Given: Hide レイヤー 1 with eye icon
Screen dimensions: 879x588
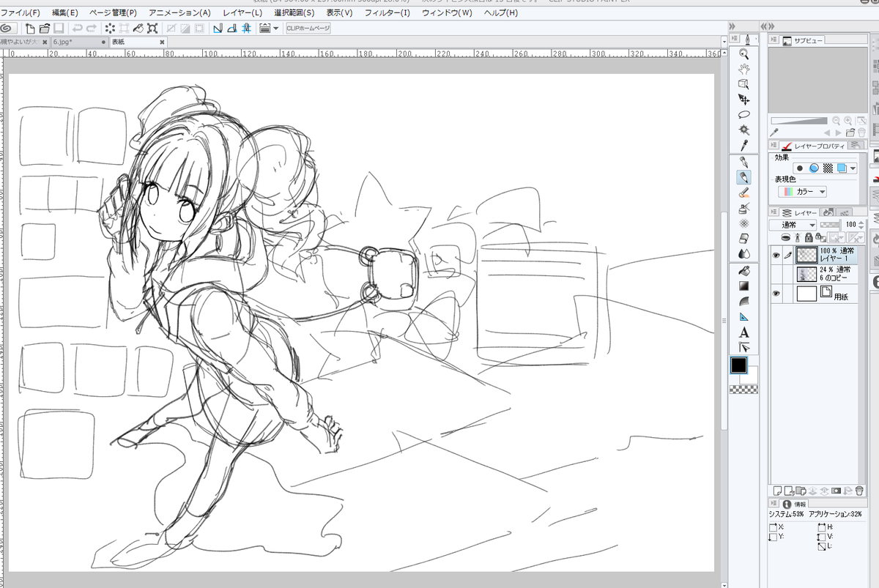Looking at the screenshot, I should pos(776,256).
